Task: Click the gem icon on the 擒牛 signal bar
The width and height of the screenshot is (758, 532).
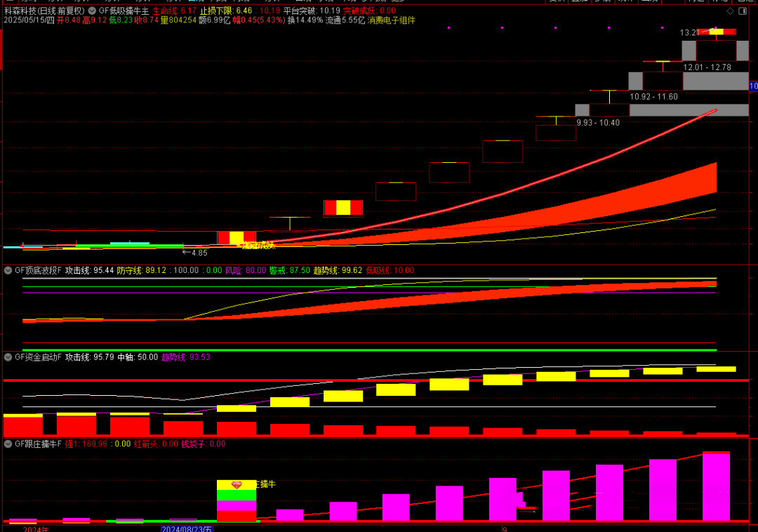Action: (236, 485)
